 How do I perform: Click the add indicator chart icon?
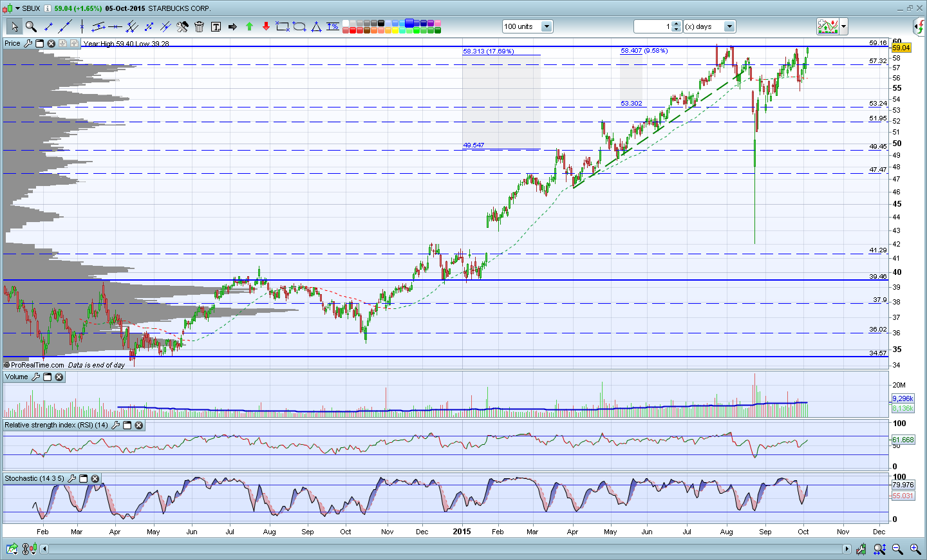point(827,26)
